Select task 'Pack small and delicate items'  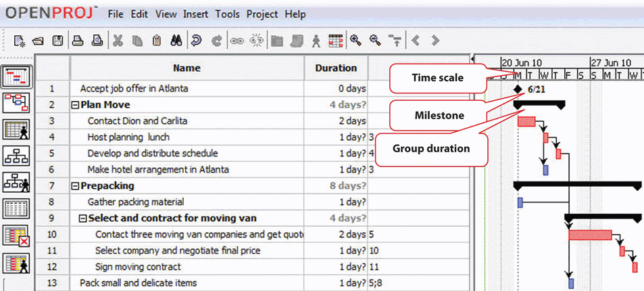138,283
